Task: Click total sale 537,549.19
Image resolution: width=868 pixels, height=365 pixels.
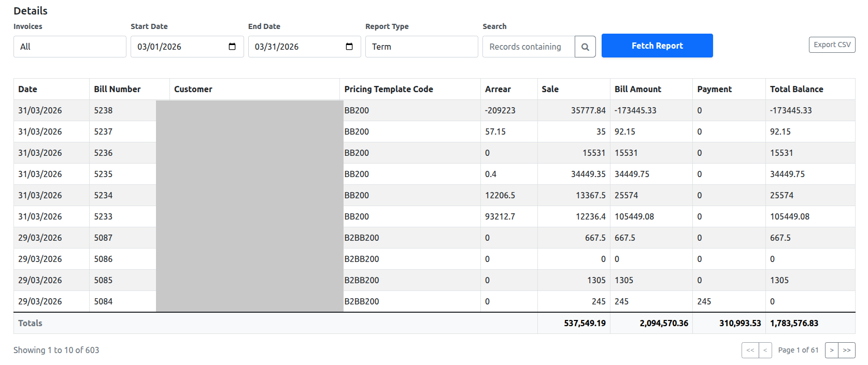Action: pyautogui.click(x=585, y=323)
